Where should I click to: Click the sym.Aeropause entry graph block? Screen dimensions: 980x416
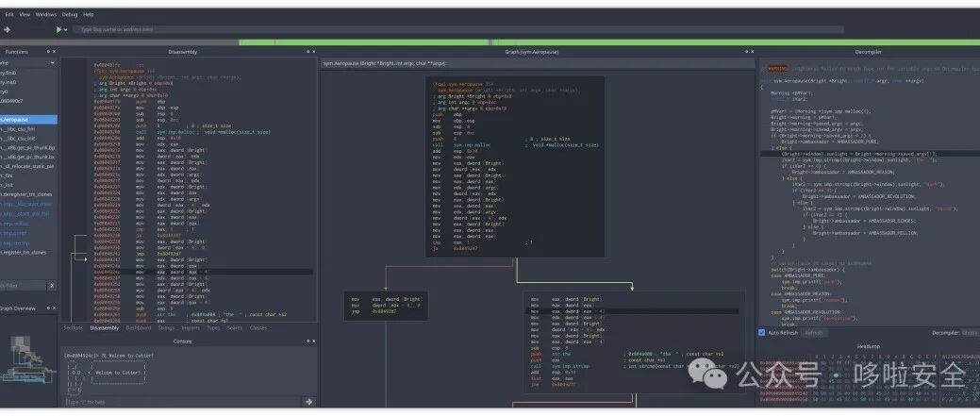(515, 167)
